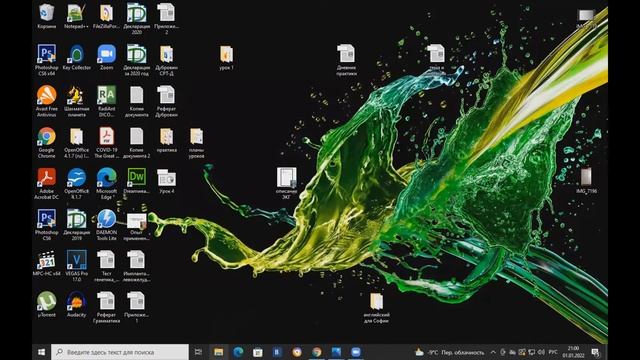The image size is (640, 360).
Task: Open the OpenOffice 4.1.7 (ru) folder
Action: point(76,142)
